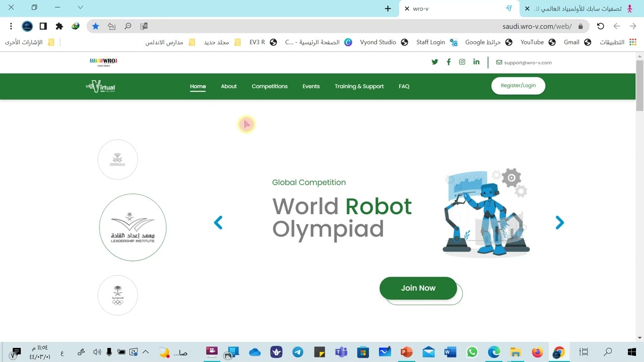Click the browser forward arrow
This screenshot has height=362, width=644.
(x=616, y=26)
